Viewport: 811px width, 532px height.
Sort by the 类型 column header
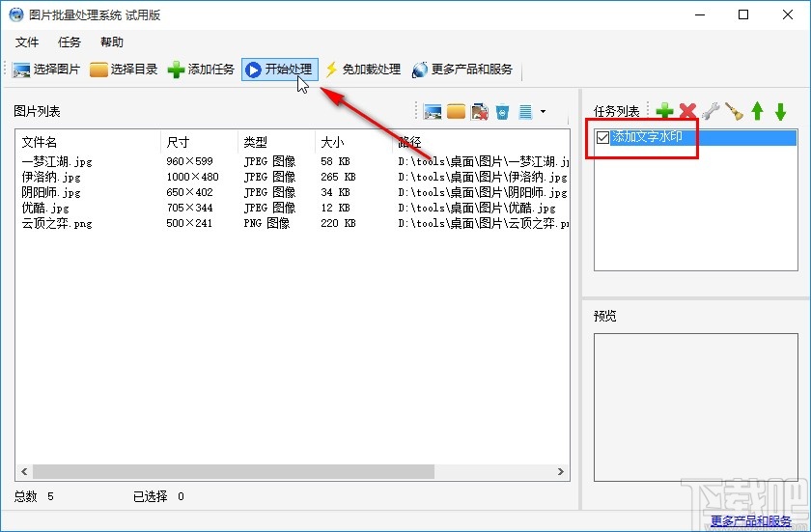tap(276, 142)
